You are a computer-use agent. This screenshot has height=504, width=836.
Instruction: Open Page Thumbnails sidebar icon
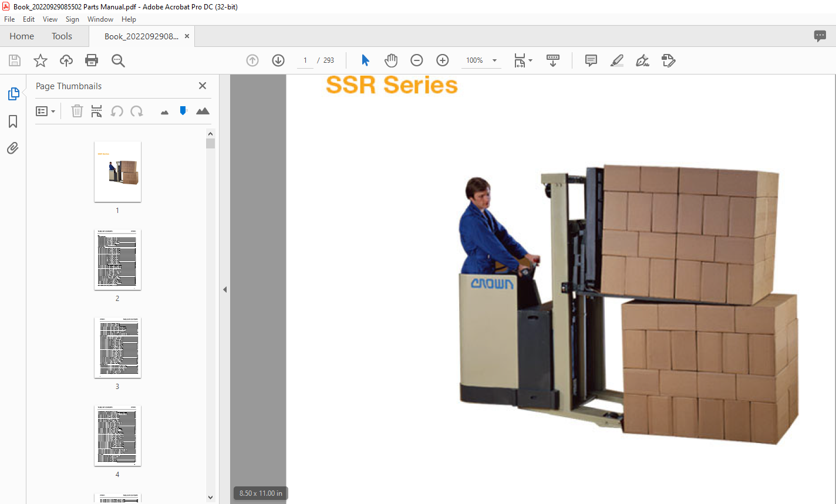13,94
